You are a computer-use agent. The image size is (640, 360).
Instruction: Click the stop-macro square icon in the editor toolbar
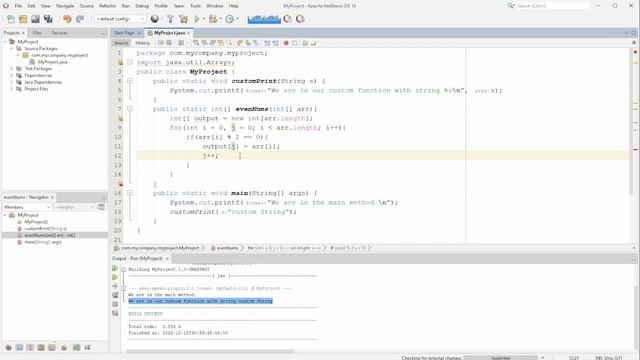[294, 43]
